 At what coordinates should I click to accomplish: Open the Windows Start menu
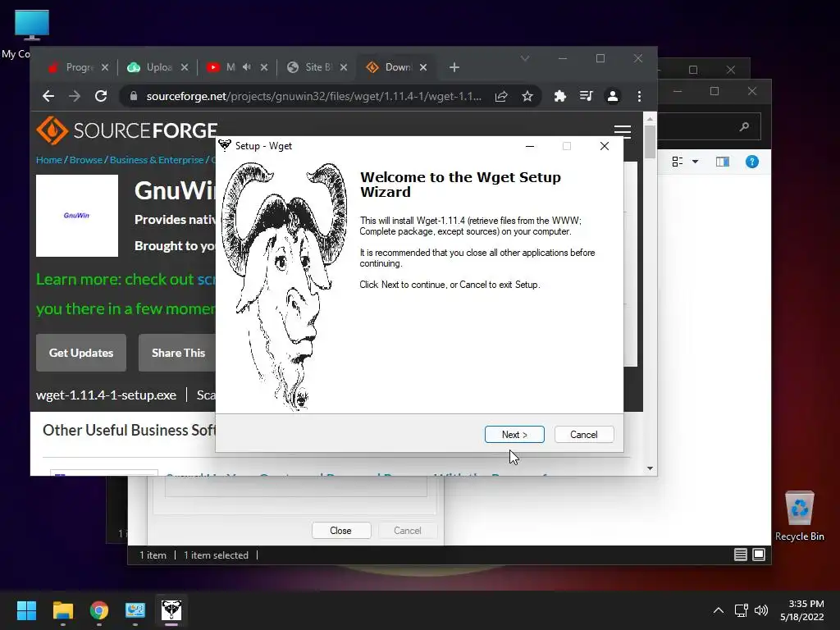tap(26, 610)
